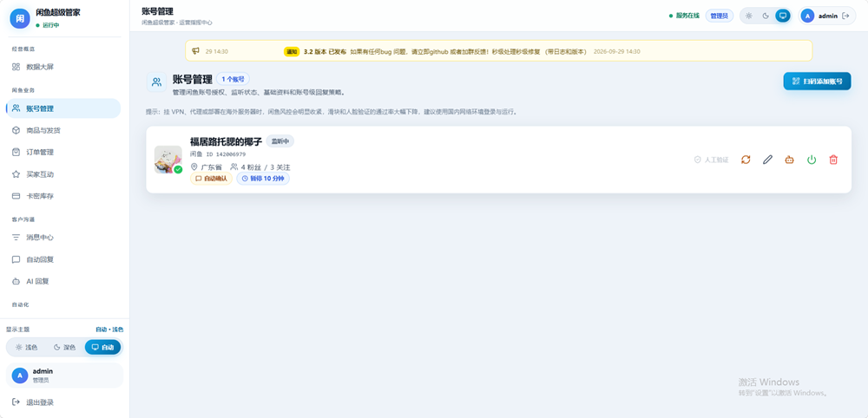
Task: Click the red trash delete icon
Action: click(x=833, y=160)
